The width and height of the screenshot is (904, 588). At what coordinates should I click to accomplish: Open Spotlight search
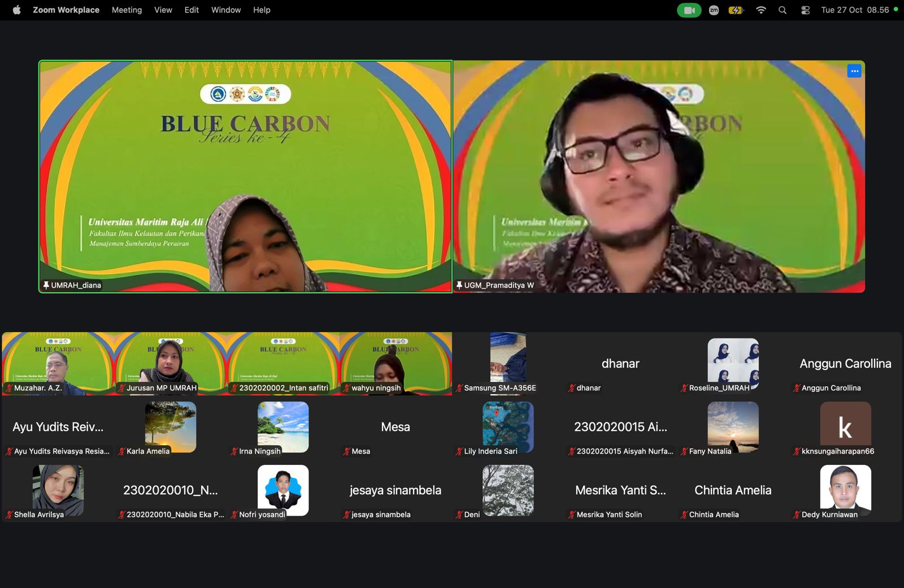(x=783, y=10)
